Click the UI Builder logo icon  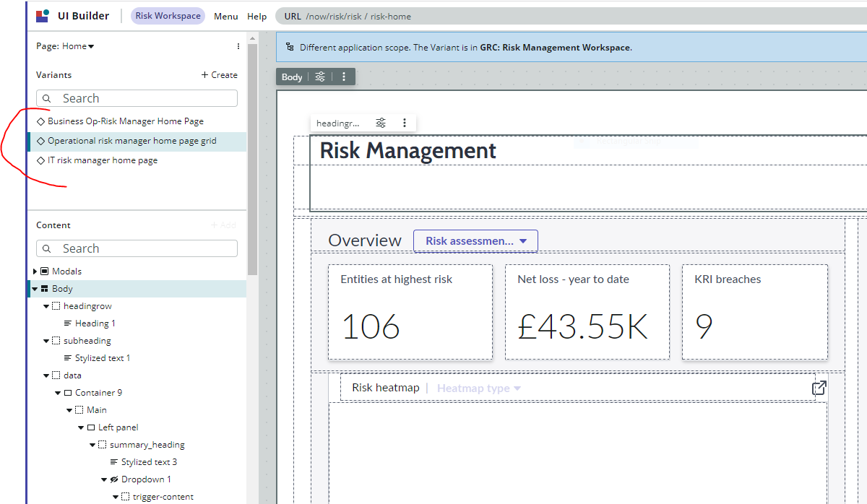41,15
